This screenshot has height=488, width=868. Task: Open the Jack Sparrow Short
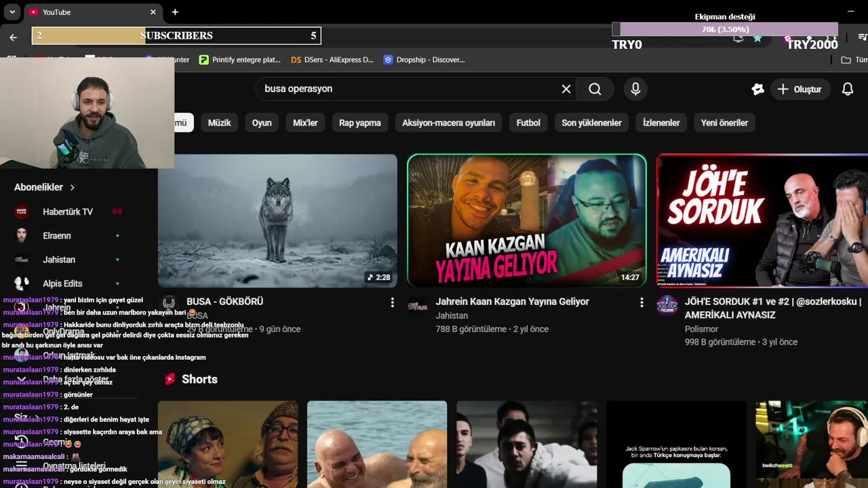tap(676, 445)
